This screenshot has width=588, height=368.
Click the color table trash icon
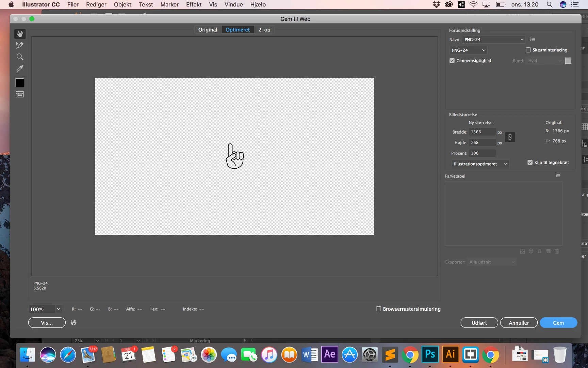[557, 251]
